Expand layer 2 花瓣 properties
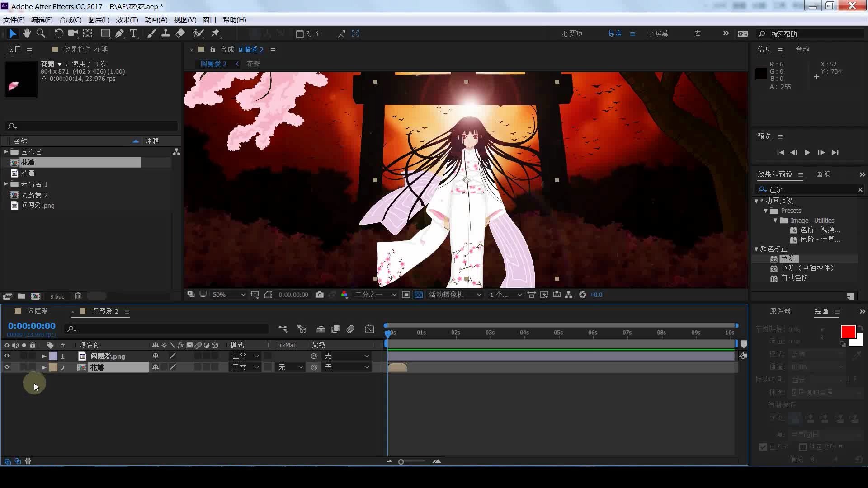The width and height of the screenshot is (868, 488). click(x=44, y=367)
